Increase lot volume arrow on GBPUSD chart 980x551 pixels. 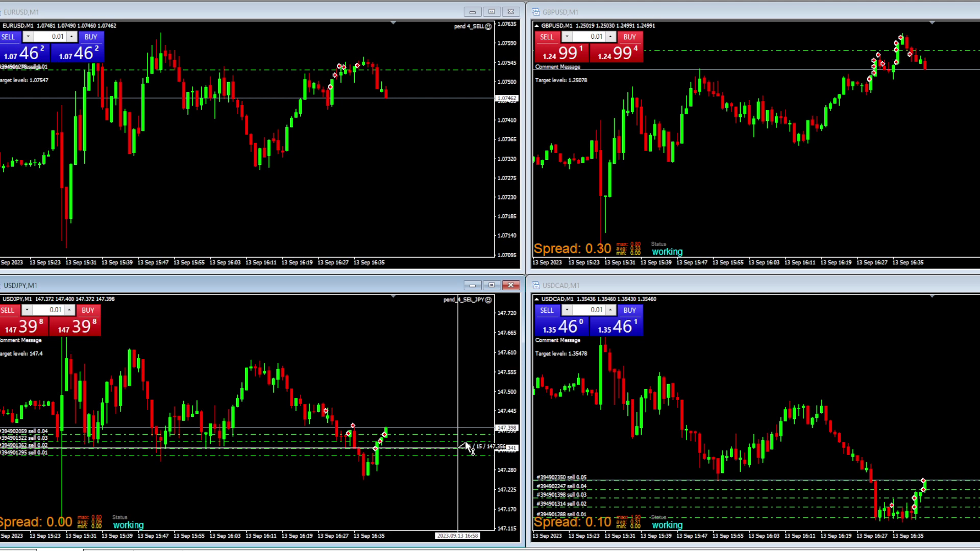tap(611, 37)
